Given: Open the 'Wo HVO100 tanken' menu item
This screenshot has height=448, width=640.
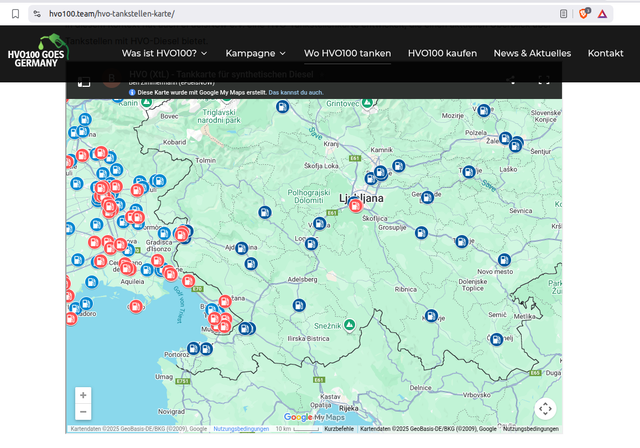Looking at the screenshot, I should [x=347, y=53].
